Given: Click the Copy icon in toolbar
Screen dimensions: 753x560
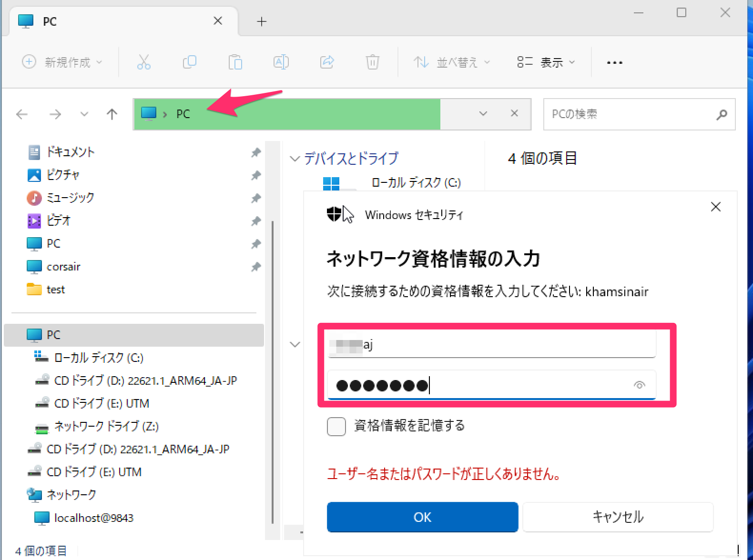Looking at the screenshot, I should click(x=190, y=62).
